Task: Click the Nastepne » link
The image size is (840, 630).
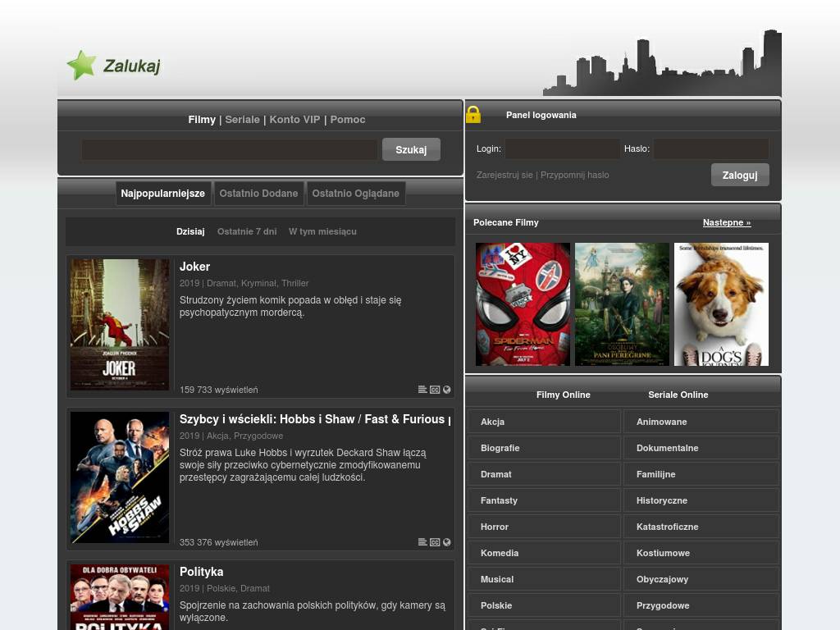Action: 726,222
